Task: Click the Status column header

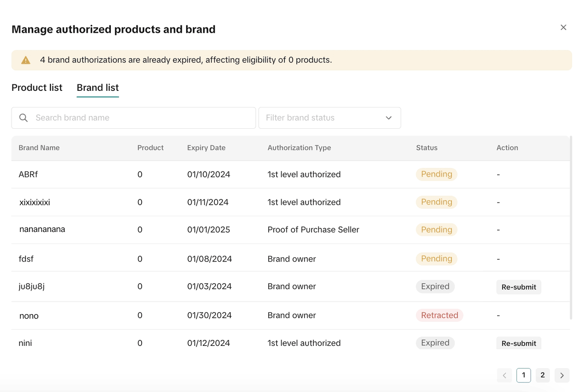Action: pyautogui.click(x=427, y=148)
